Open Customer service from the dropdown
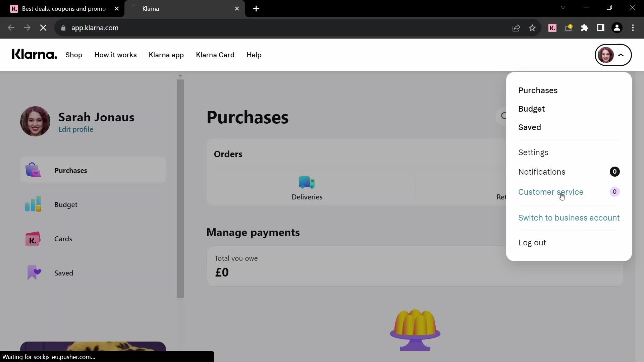 [551, 192]
